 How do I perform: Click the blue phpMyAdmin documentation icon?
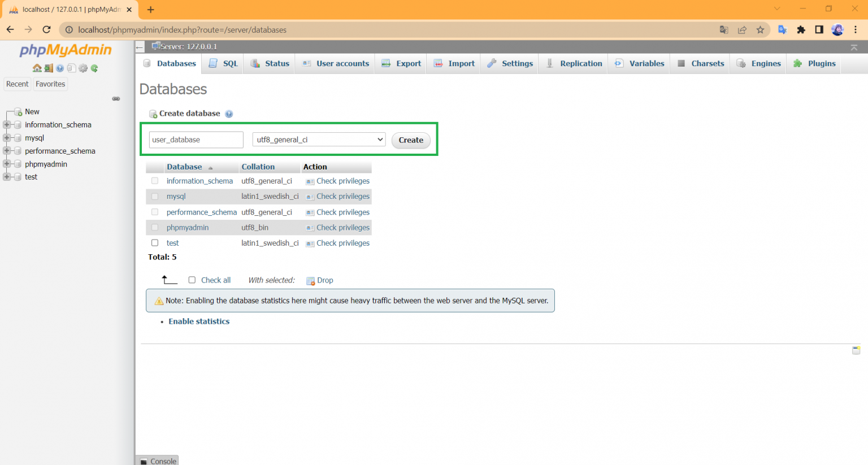click(x=60, y=68)
